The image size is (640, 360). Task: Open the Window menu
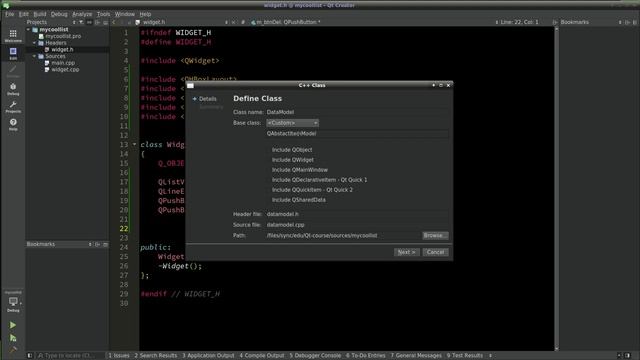(124, 14)
